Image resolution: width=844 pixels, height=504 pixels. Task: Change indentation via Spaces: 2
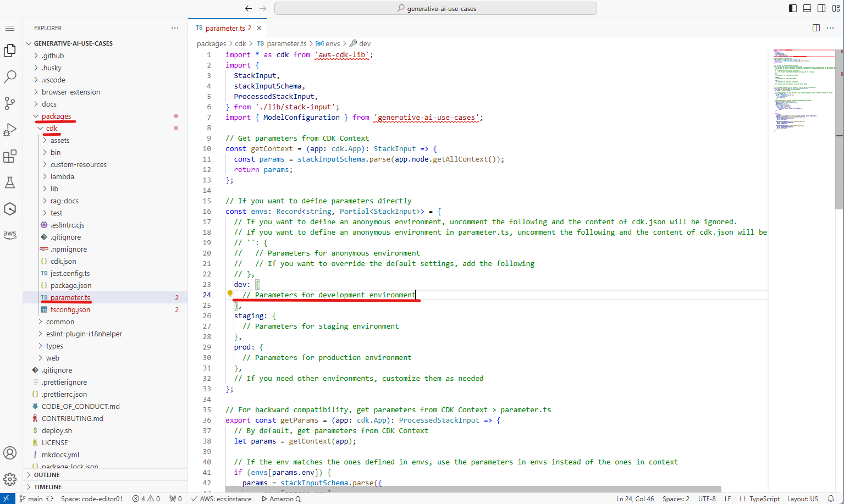click(x=676, y=499)
